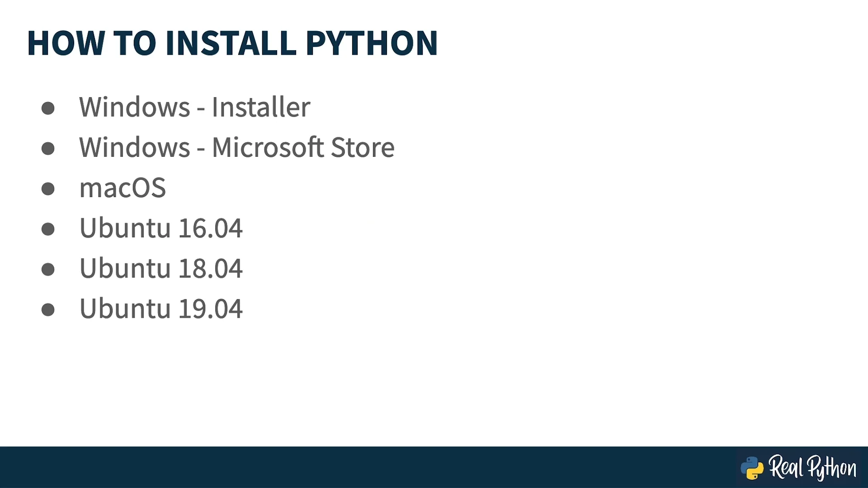The width and height of the screenshot is (868, 488).
Task: Click the macOS list item
Action: click(x=123, y=188)
